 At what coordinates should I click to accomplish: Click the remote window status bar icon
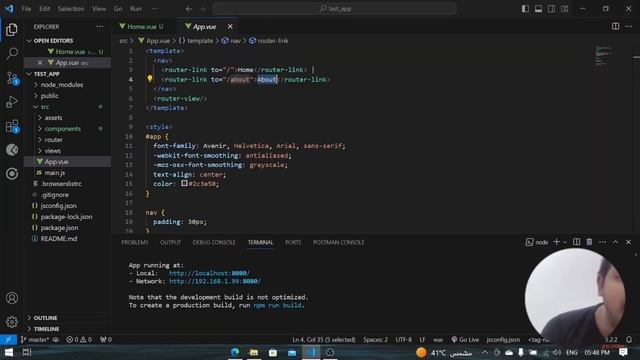click(9, 340)
